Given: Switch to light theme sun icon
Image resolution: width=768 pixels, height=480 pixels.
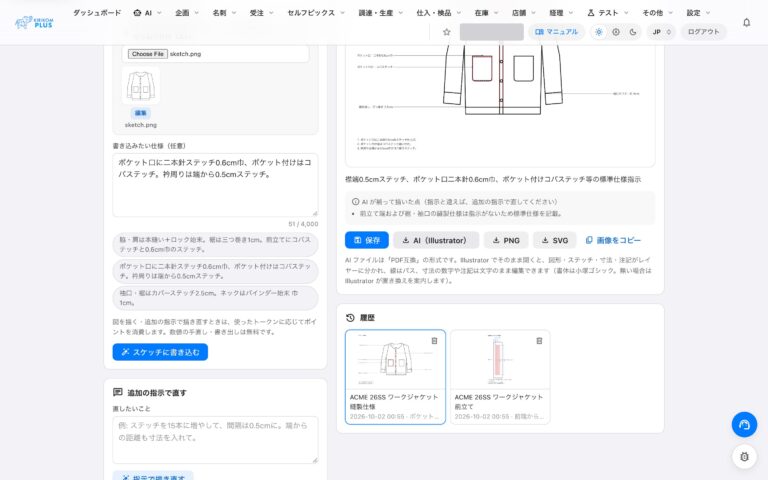Looking at the screenshot, I should coord(599,32).
